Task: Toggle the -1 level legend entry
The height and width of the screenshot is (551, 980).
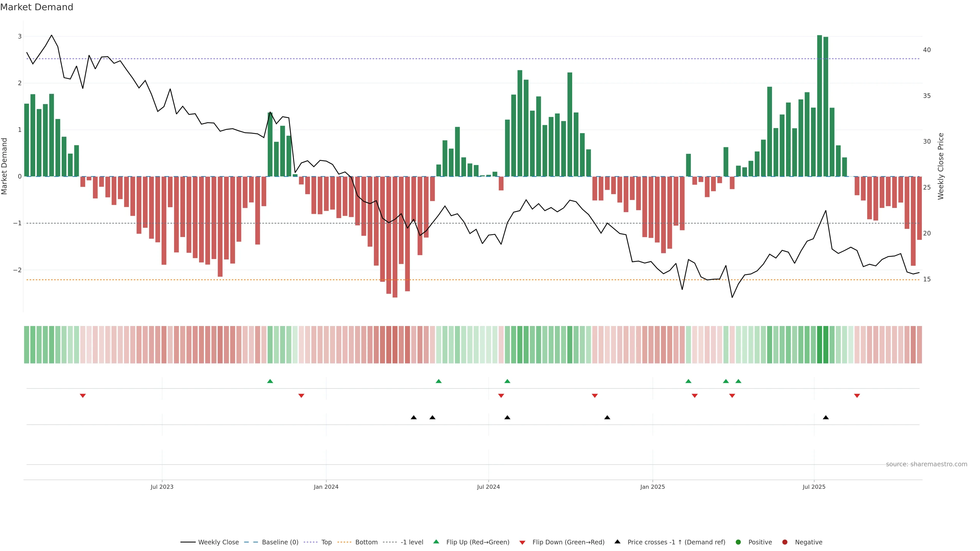Action: (x=412, y=542)
